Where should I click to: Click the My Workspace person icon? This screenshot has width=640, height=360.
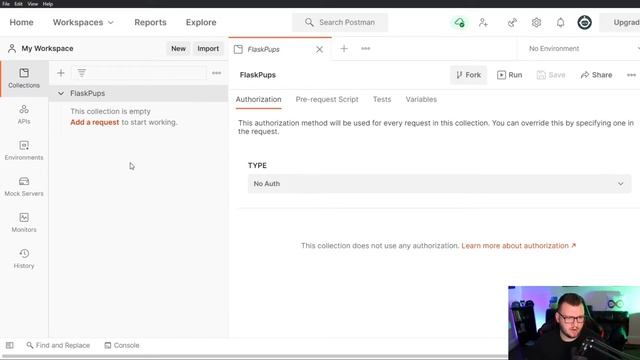tap(12, 49)
